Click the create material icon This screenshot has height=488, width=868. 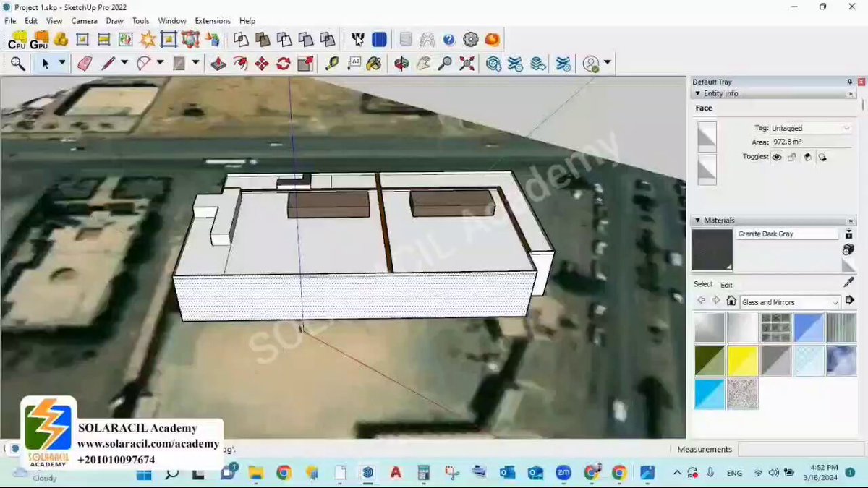848,249
